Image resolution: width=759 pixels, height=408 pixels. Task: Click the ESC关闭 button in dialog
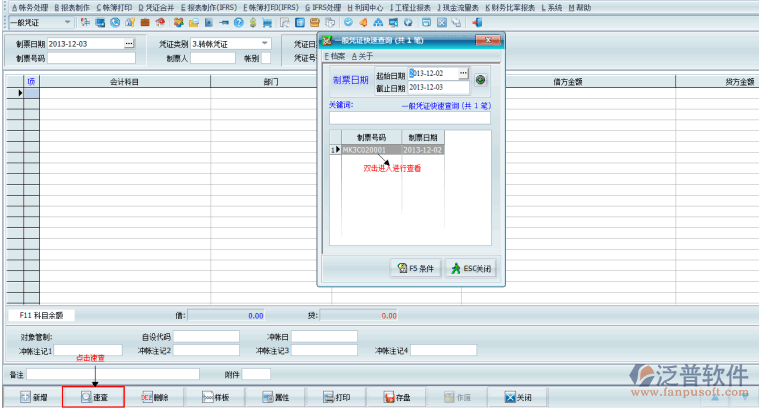click(x=470, y=269)
